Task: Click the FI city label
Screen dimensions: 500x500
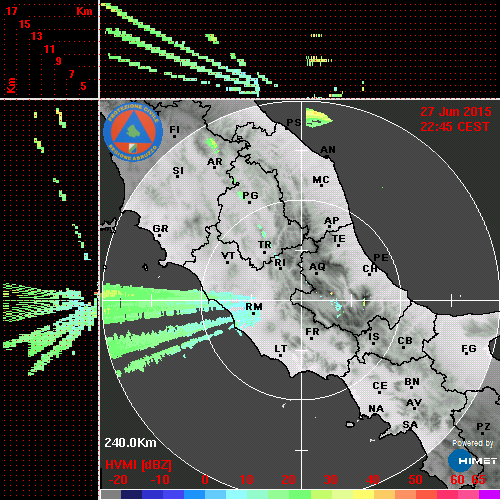Action: 174,129
